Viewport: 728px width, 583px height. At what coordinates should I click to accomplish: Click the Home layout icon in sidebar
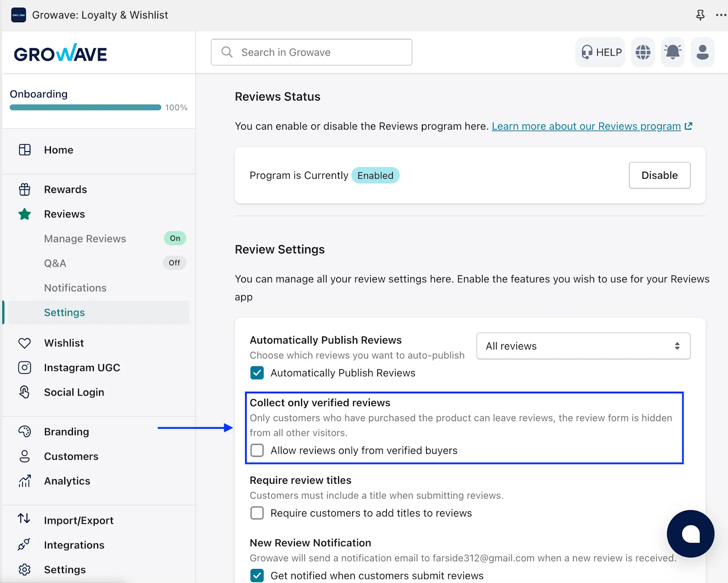coord(25,150)
